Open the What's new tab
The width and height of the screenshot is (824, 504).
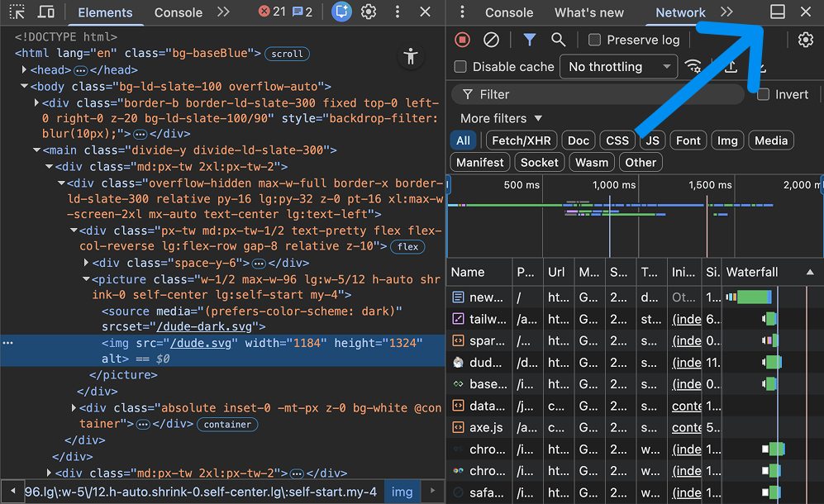pos(588,12)
